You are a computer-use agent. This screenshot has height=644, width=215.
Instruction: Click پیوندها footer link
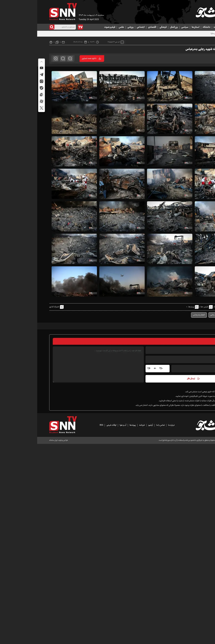(133, 425)
